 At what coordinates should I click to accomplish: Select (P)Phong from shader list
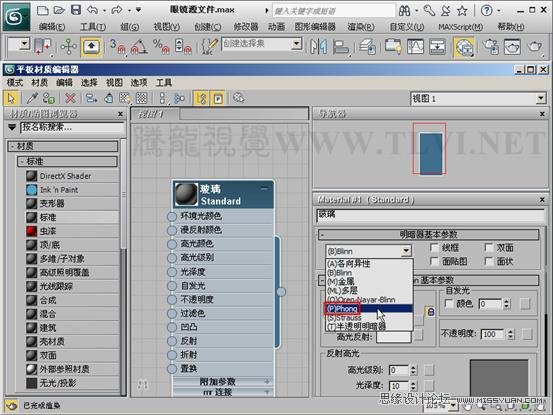click(x=369, y=309)
